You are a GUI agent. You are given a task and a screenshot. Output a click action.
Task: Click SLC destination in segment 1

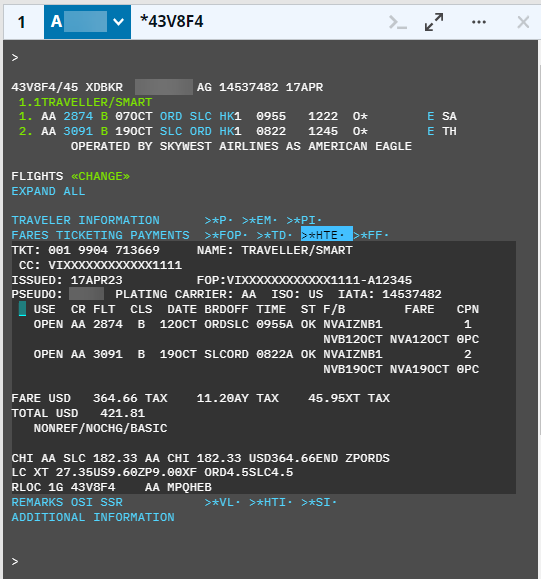pos(201,117)
